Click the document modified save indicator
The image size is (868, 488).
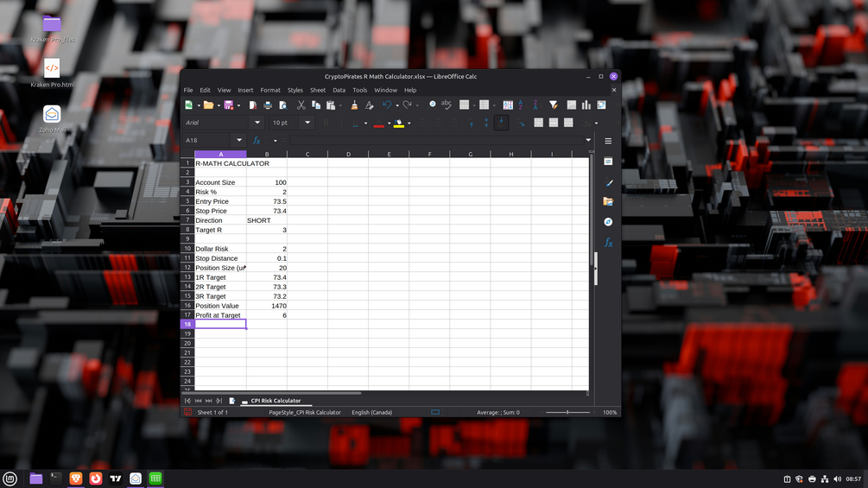coord(187,412)
